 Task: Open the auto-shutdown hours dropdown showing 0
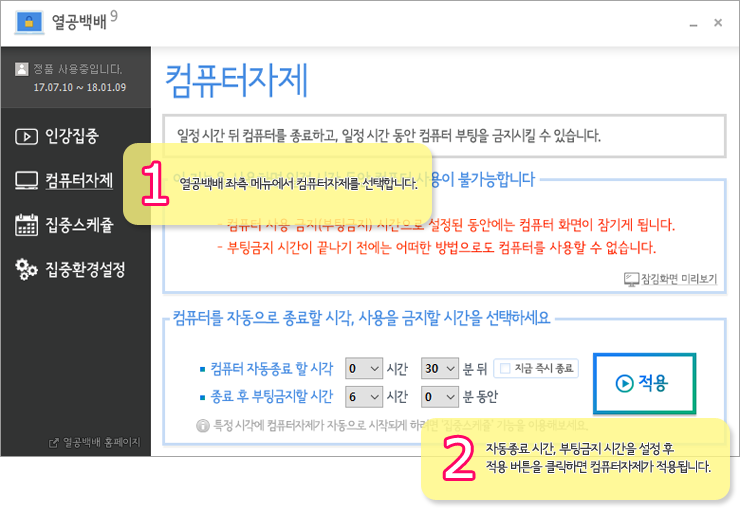point(363,368)
